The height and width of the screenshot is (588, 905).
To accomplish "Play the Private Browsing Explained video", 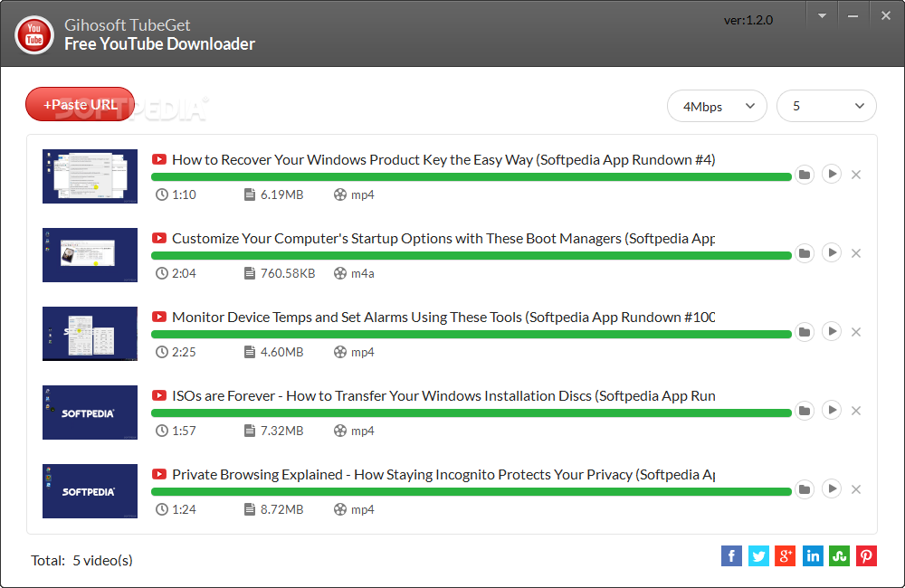I will click(x=832, y=488).
